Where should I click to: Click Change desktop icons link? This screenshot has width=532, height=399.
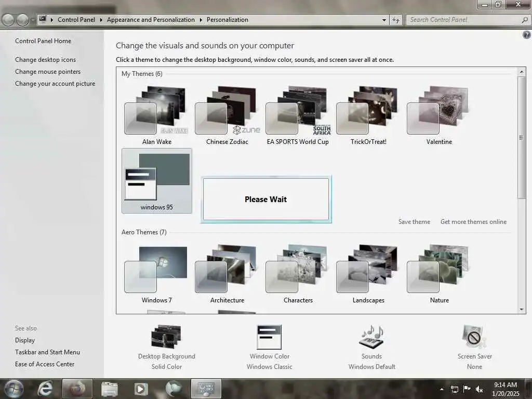46,59
